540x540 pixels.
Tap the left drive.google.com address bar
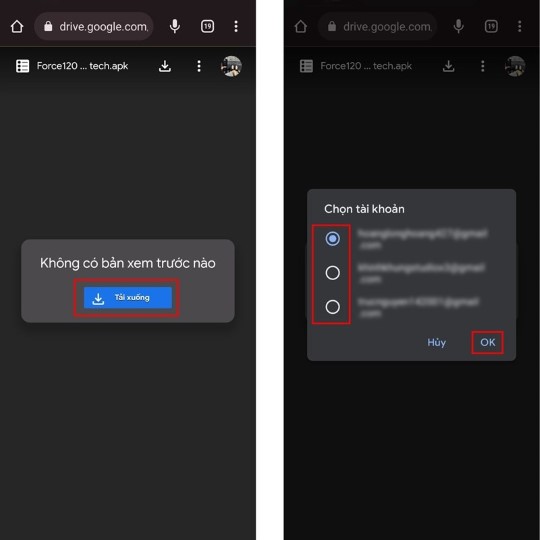coord(94,27)
